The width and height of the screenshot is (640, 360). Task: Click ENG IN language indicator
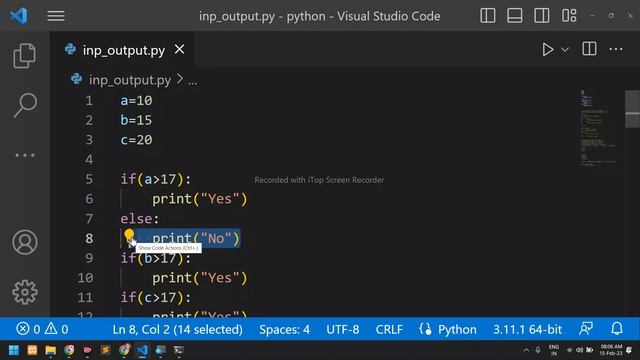click(x=553, y=350)
